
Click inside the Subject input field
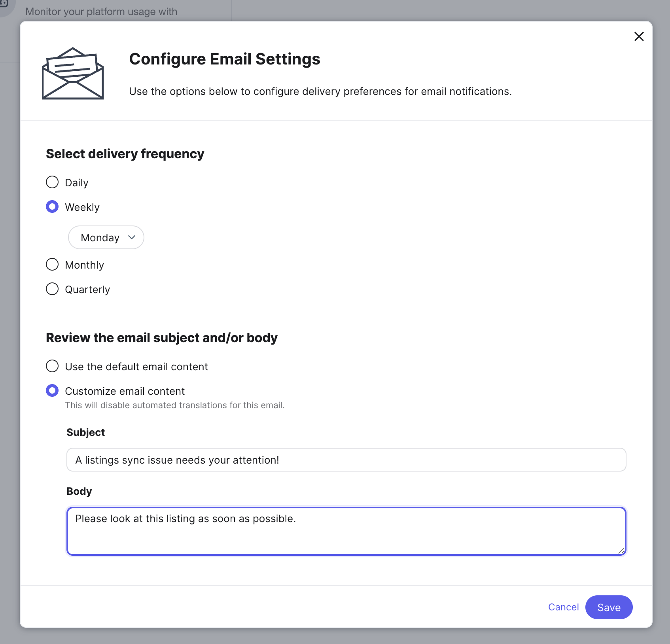tap(346, 460)
